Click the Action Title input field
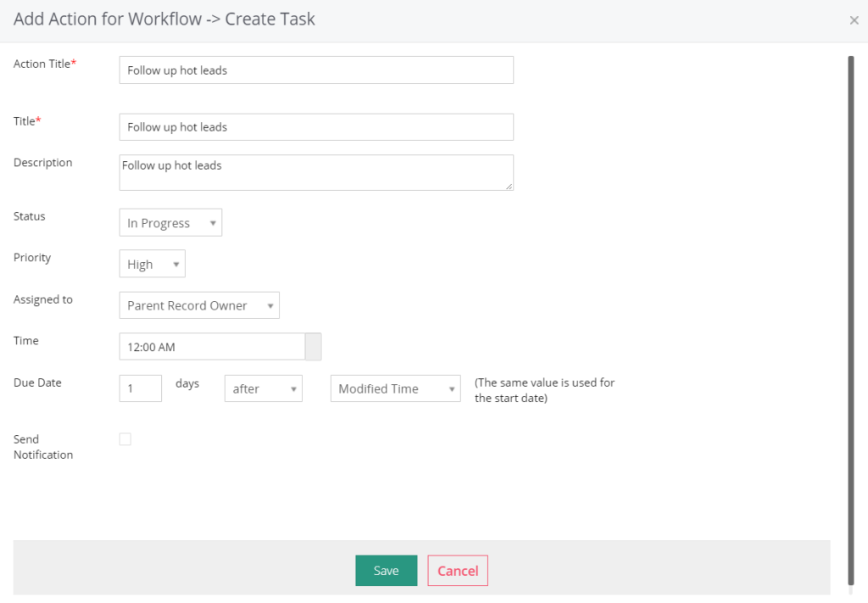The height and width of the screenshot is (603, 868). pos(316,70)
